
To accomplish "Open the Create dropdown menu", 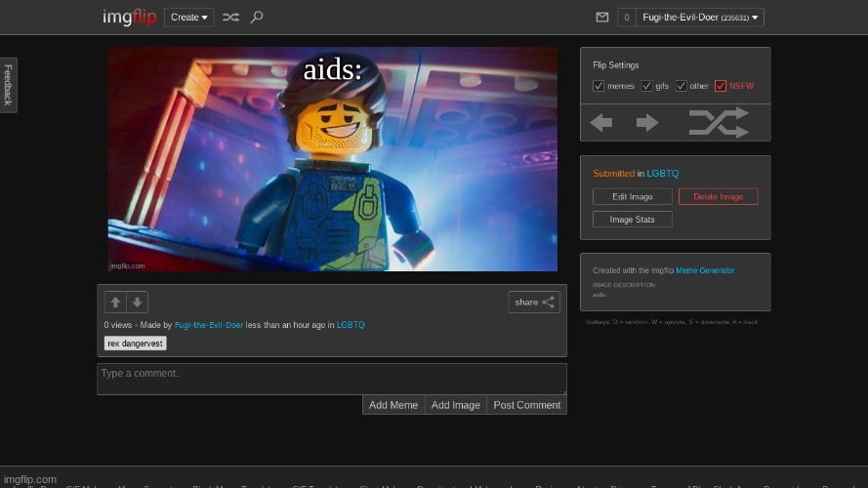I will point(188,18).
